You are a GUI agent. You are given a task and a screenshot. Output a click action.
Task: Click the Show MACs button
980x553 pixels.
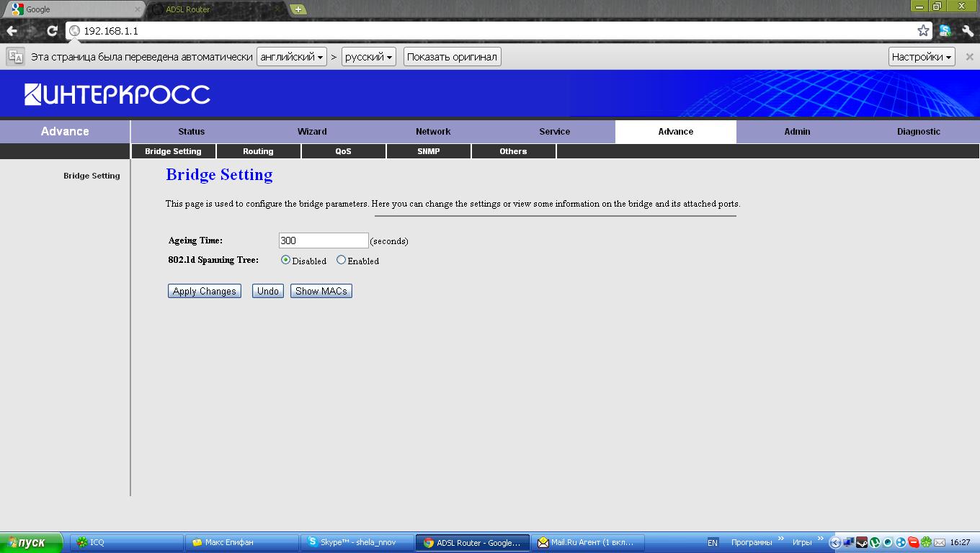tap(321, 291)
